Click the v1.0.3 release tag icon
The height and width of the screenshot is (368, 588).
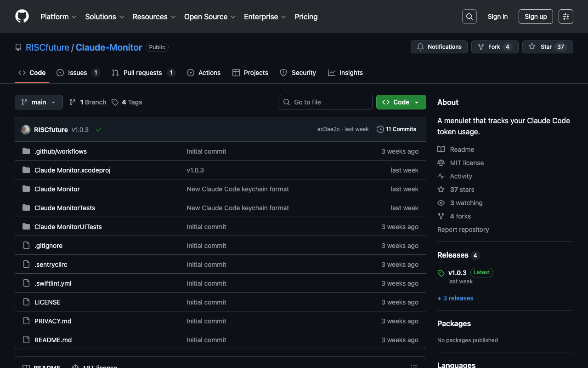(441, 273)
